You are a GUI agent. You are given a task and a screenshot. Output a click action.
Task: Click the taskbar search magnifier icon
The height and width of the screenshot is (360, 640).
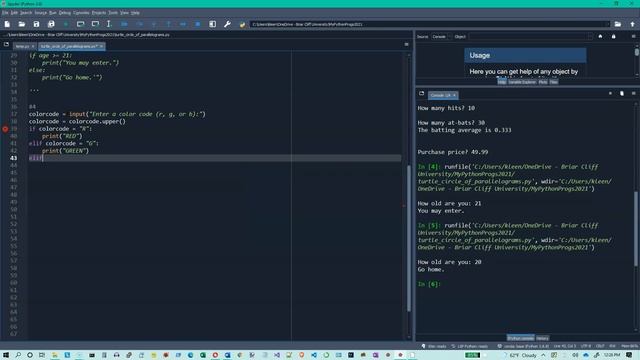pos(18,355)
